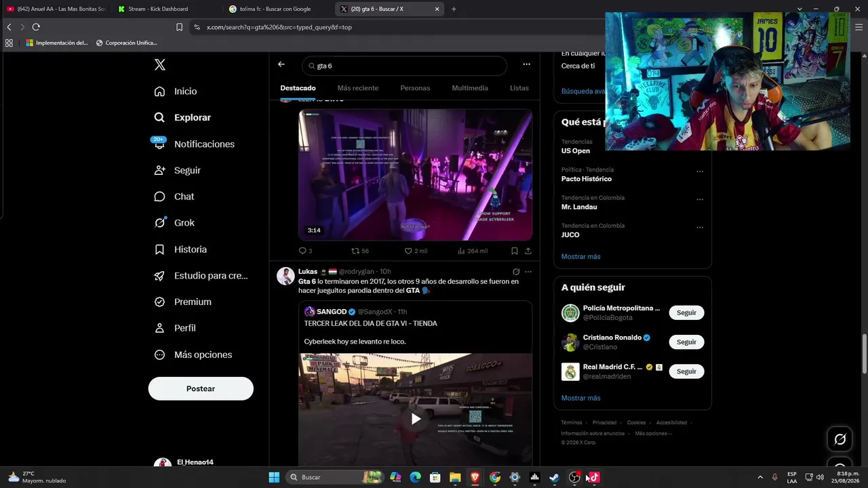Go back using the search page arrow
Image resolution: width=868 pixels, height=488 pixels.
[281, 64]
